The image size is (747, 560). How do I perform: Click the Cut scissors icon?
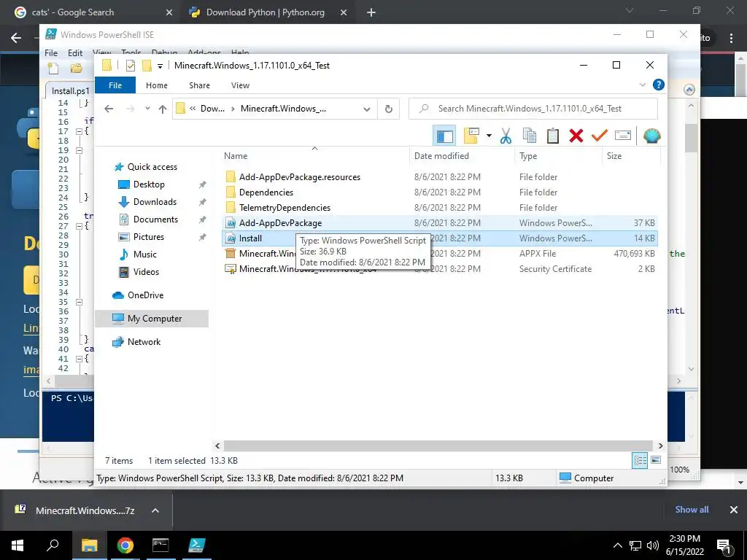[506, 136]
